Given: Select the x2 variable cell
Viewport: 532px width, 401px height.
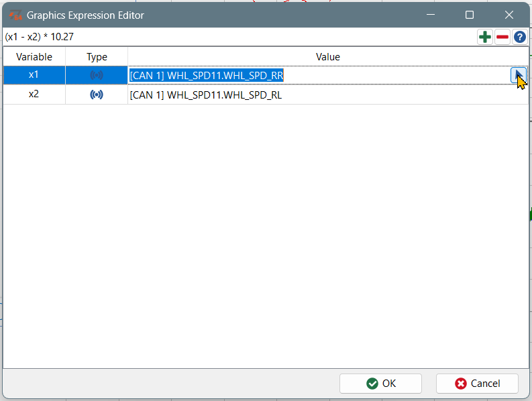Looking at the screenshot, I should (34, 95).
